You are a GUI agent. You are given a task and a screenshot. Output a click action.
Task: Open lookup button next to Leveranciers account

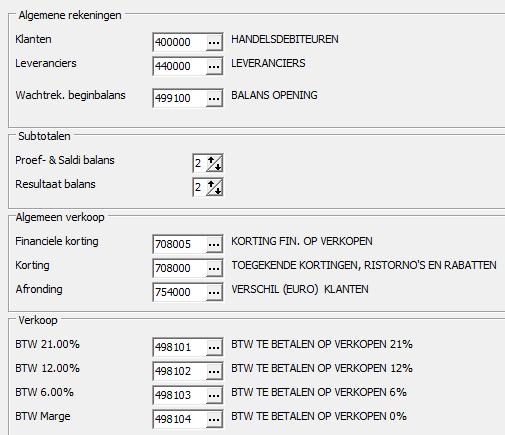(x=214, y=66)
